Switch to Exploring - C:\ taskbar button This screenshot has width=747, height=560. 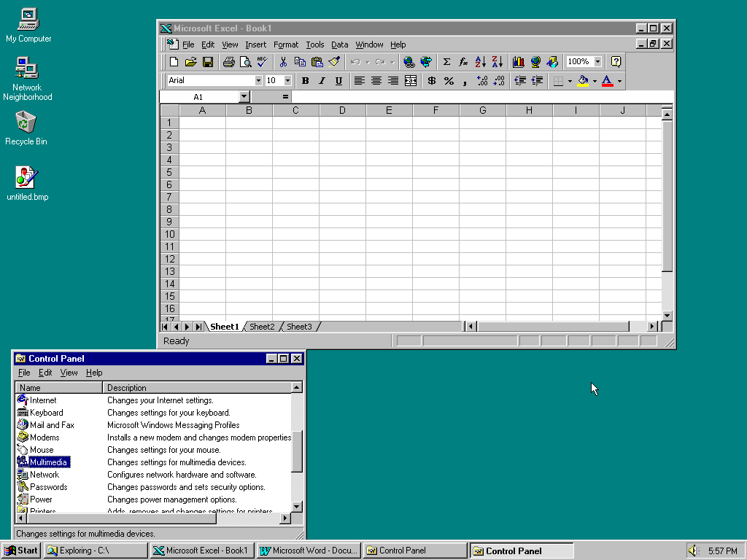96,551
